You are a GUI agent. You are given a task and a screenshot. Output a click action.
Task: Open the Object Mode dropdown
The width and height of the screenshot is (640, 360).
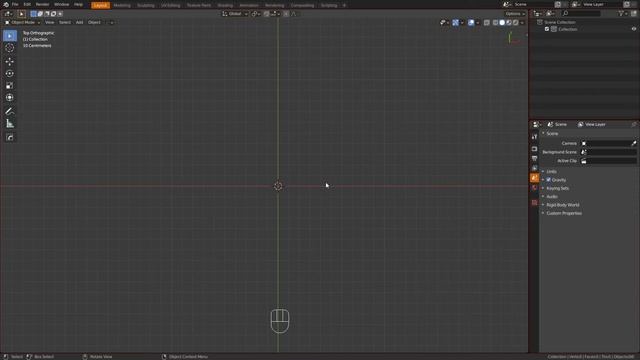(22, 22)
